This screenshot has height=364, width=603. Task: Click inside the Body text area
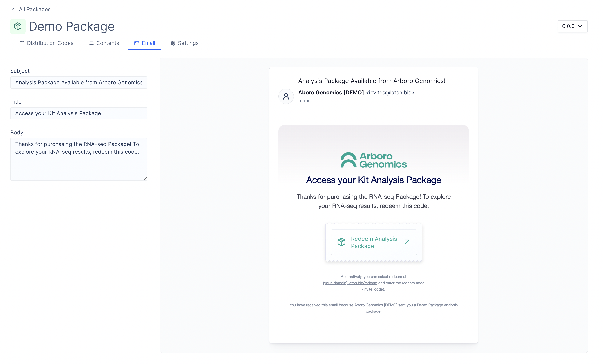tap(79, 159)
